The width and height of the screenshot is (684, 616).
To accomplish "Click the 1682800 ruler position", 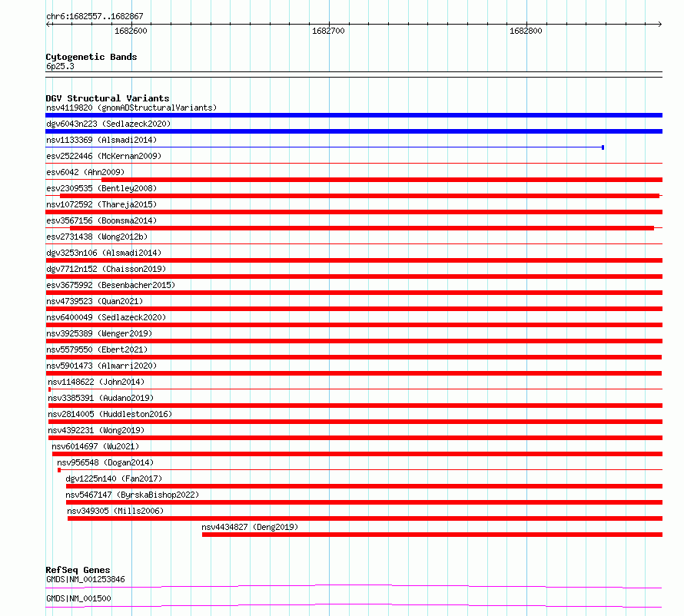I will [526, 31].
